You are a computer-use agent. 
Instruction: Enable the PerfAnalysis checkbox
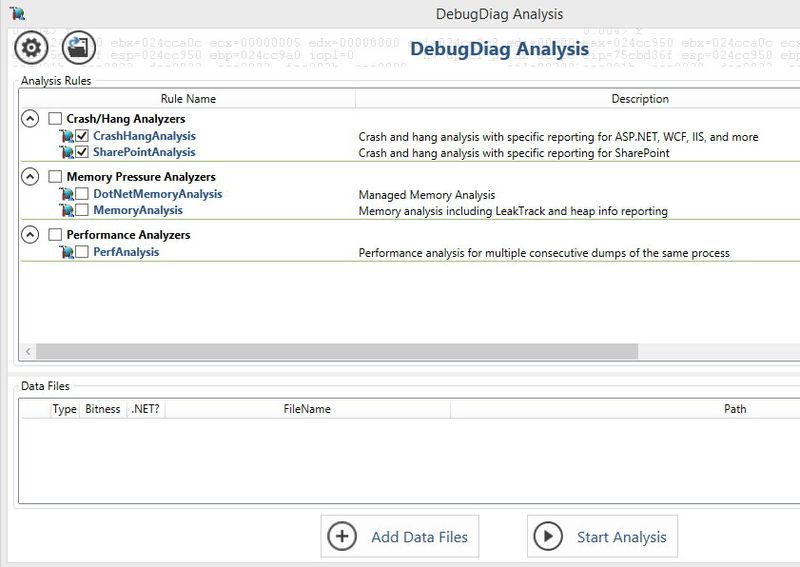pos(82,252)
